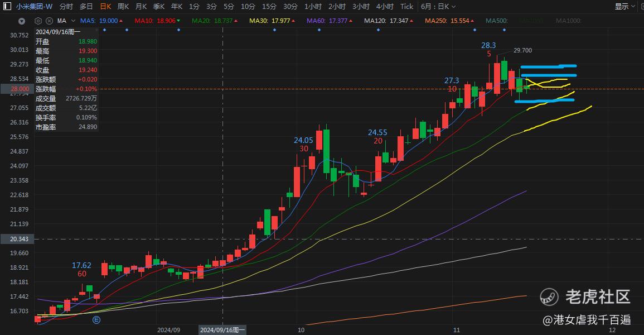Switch to 2小时 two-hour chart
This screenshot has width=644, height=335.
(x=337, y=7)
